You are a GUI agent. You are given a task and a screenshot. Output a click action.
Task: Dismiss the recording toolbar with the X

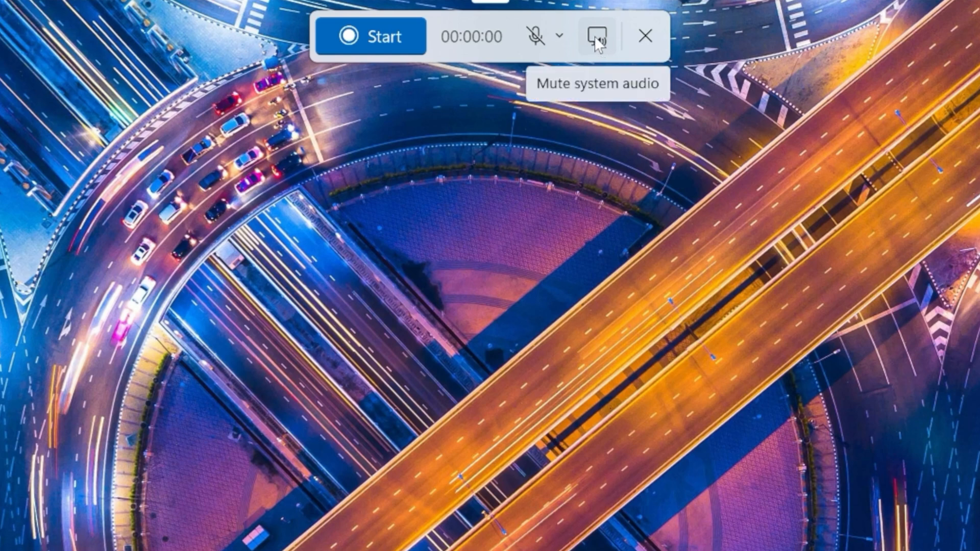tap(645, 36)
